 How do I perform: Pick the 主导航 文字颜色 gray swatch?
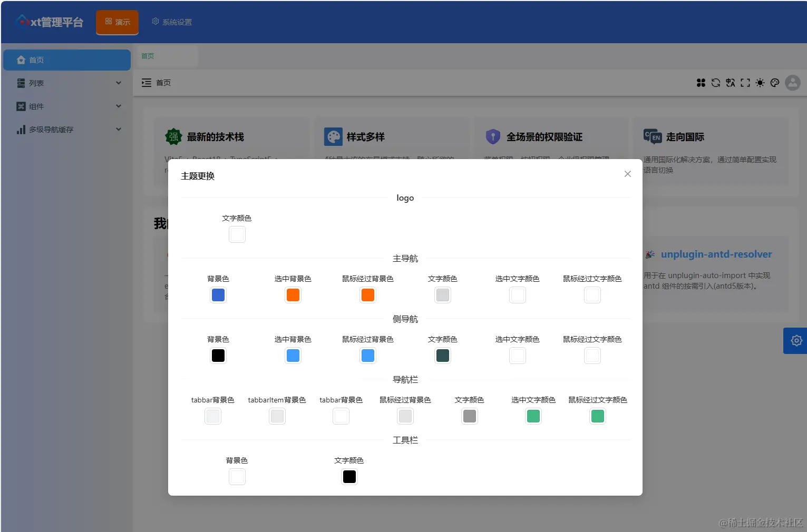[x=443, y=295]
